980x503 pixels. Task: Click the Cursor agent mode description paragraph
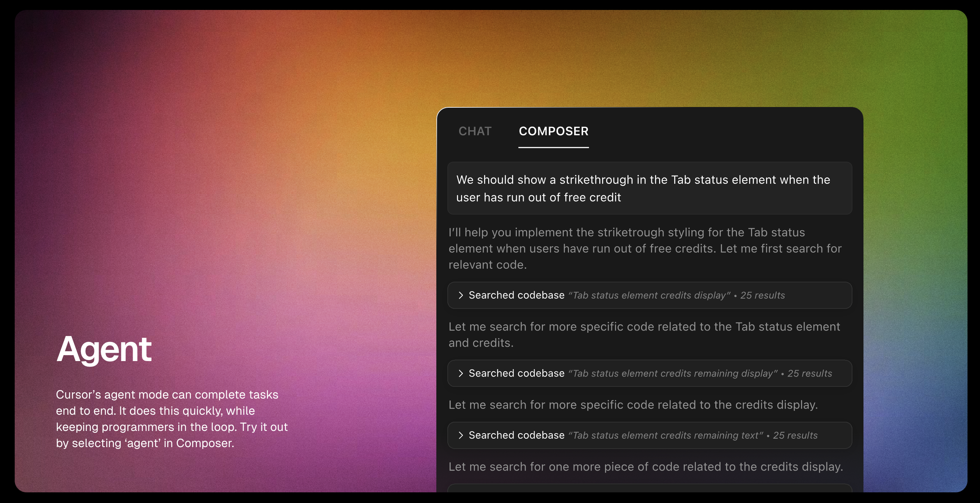coord(172,418)
